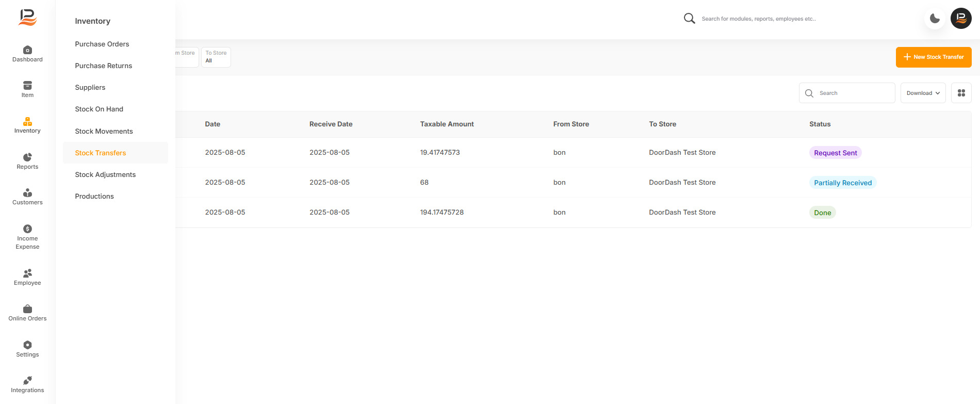Click the table search magnifier icon

click(x=809, y=93)
